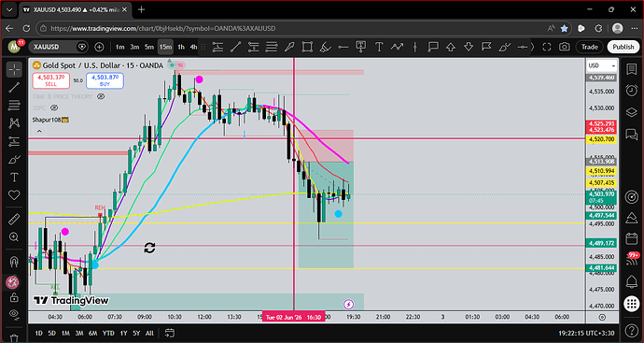Open the heart icons tool in sidebar
Image resolution: width=644 pixels, height=343 pixels.
(x=14, y=195)
